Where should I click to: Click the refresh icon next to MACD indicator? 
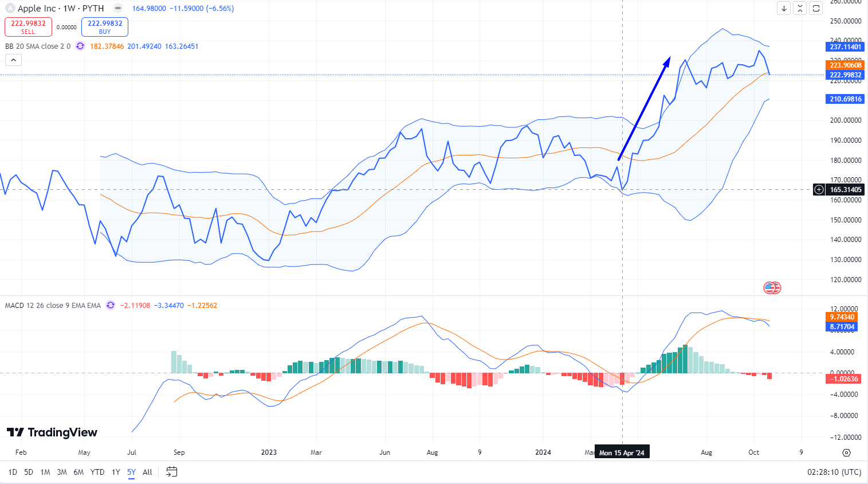point(111,306)
